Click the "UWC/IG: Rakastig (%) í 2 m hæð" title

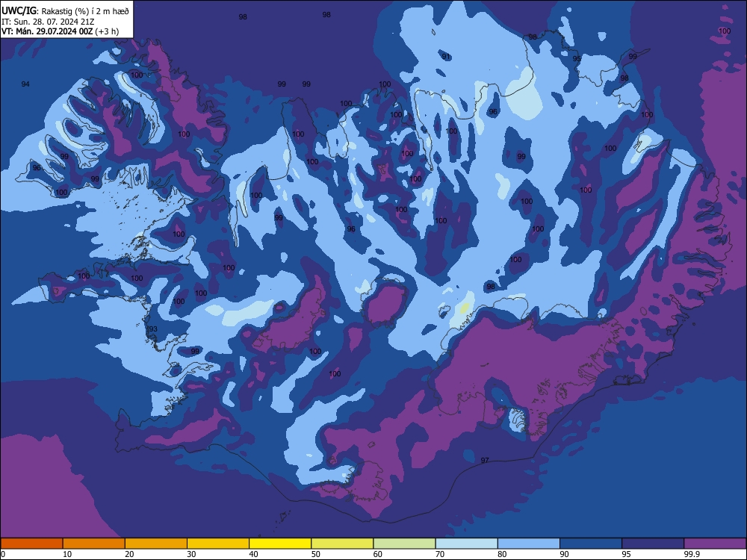tap(65, 11)
